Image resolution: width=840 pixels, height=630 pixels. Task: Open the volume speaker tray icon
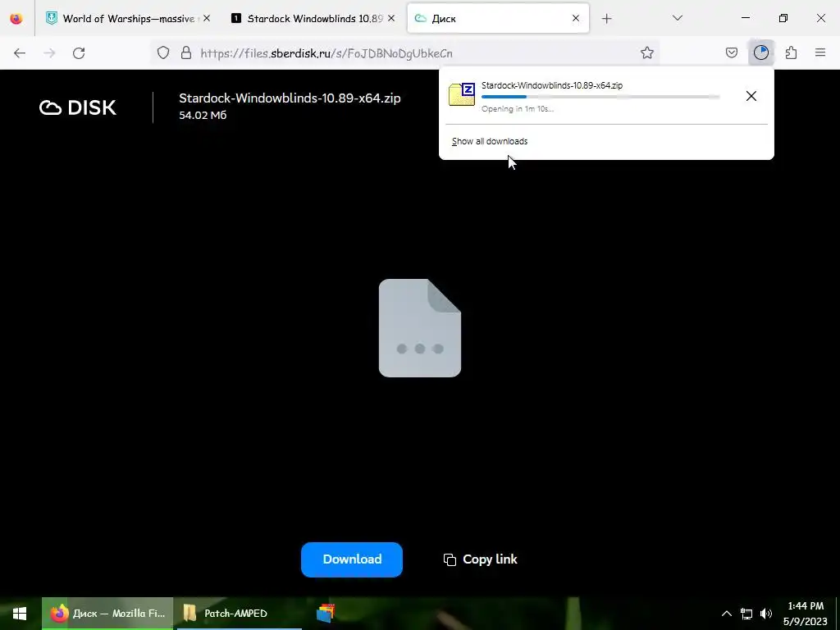[766, 614]
